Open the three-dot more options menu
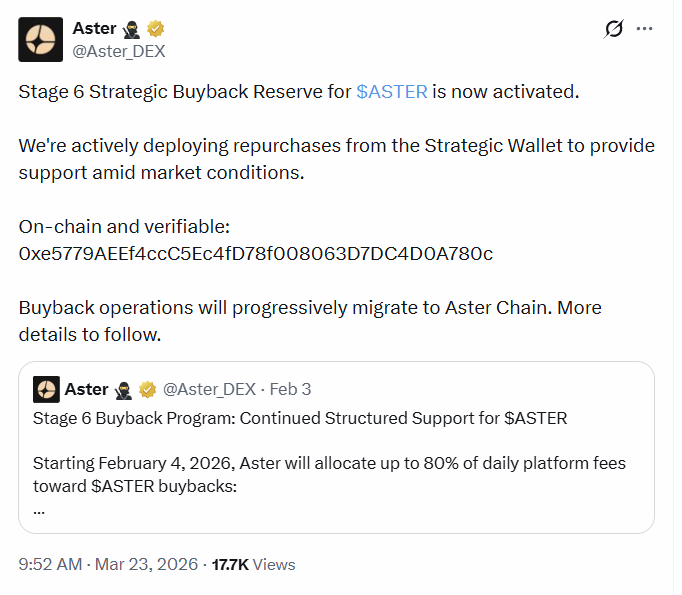Image resolution: width=682 pixels, height=595 pixels. pos(651,30)
